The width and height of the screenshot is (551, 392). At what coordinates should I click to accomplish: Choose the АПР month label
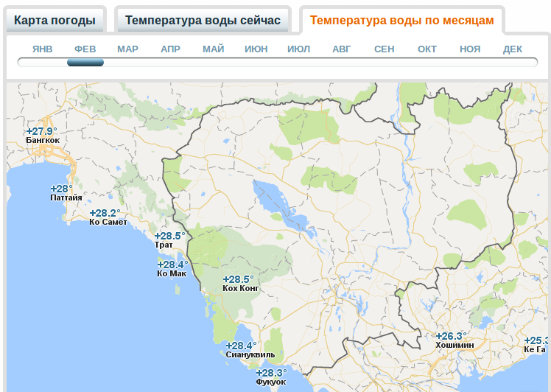(x=170, y=49)
